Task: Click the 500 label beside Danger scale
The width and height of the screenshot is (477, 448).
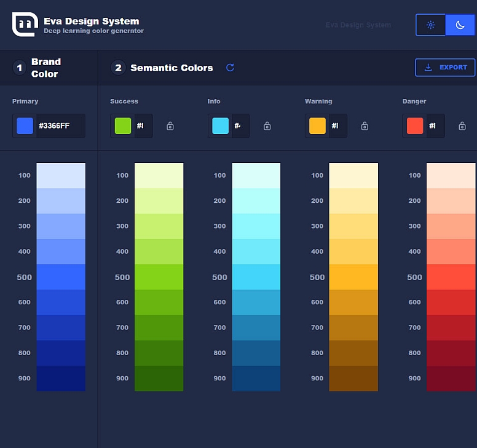Action: 415,277
